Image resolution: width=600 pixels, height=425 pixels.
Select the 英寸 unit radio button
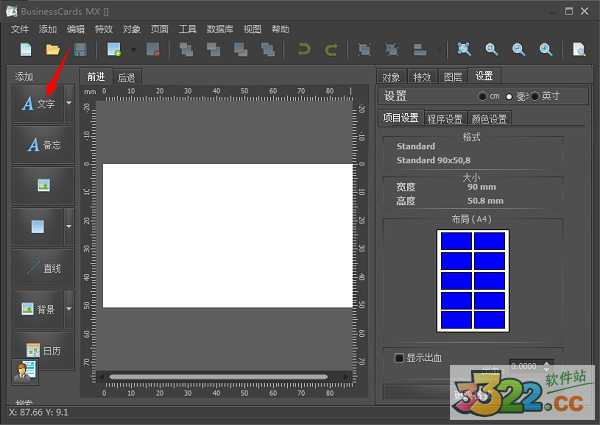coord(535,96)
